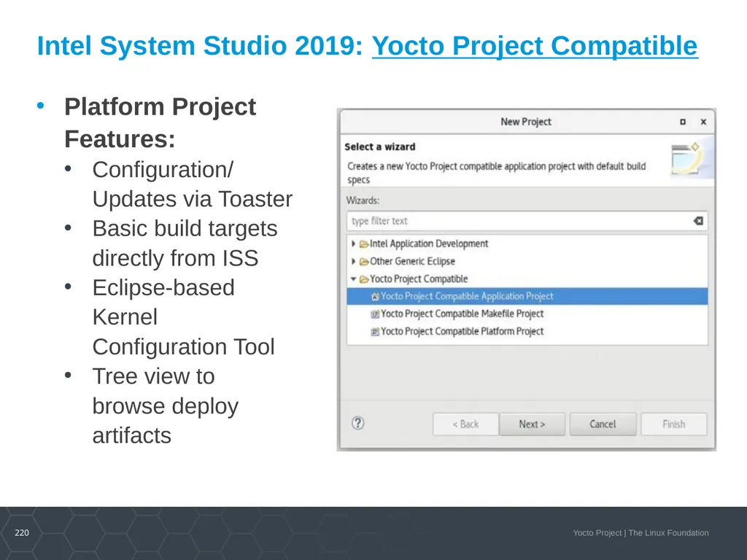Click the slide number 220
Screen dimensions: 747x560
tap(22, 533)
